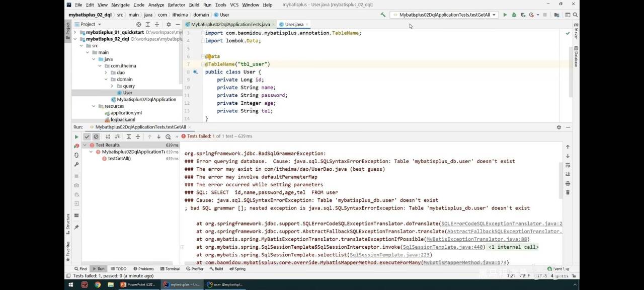This screenshot has height=290, width=644.
Task: Open test history clock icon
Action: point(168,136)
